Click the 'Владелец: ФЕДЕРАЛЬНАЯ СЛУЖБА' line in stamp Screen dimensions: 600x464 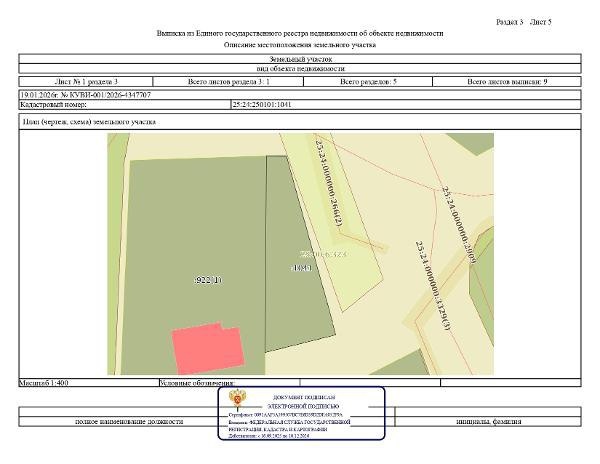pos(289,422)
